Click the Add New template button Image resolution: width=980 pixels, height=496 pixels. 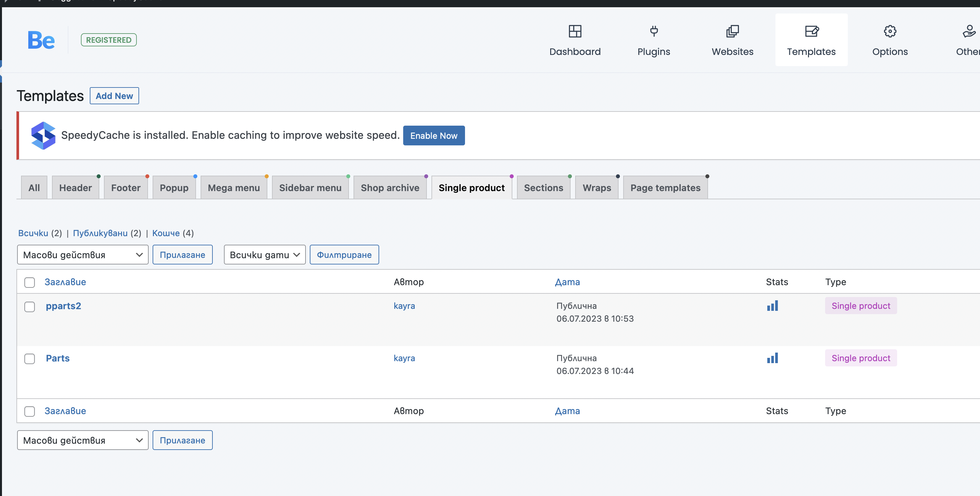[114, 95]
